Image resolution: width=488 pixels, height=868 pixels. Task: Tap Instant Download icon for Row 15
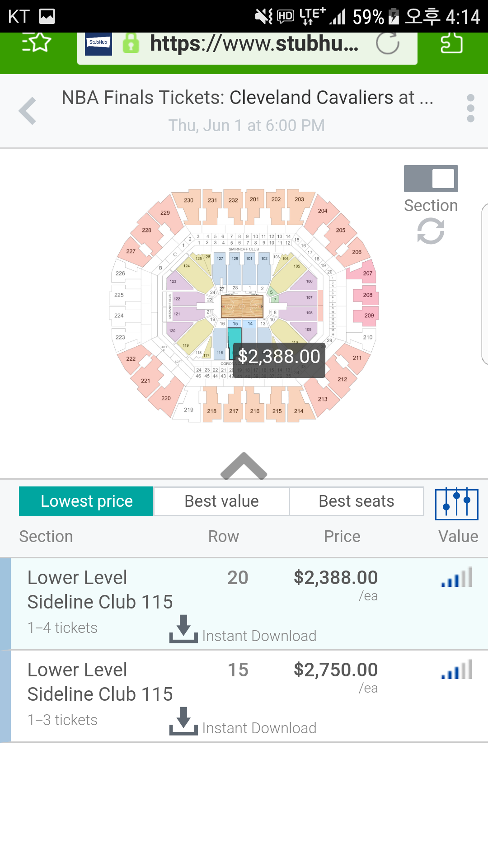tap(183, 721)
